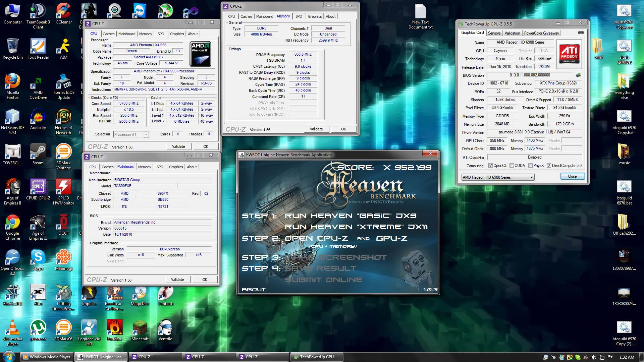Open AIM desktop shortcut
Screen dimensions: 644x362
pos(63,49)
